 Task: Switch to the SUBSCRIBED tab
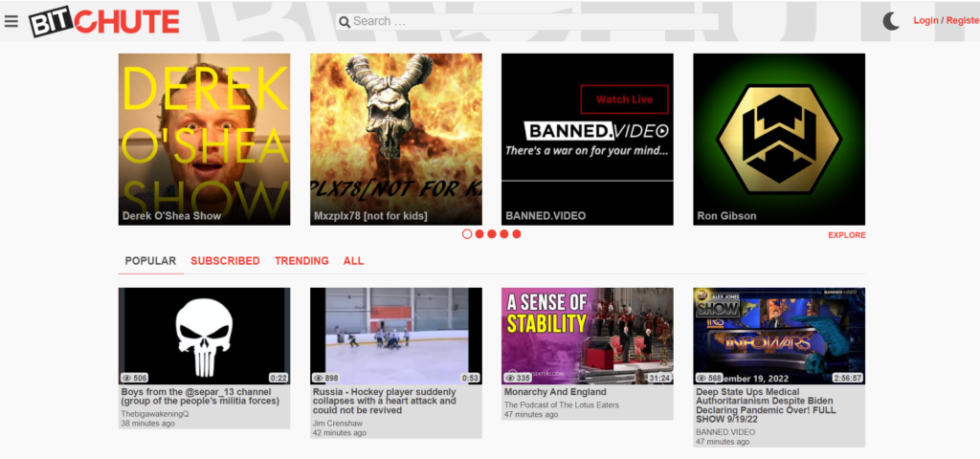[225, 261]
